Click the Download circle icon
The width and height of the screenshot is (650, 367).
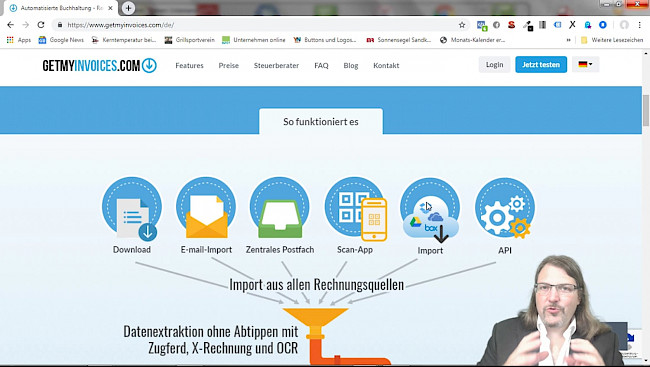(x=131, y=209)
